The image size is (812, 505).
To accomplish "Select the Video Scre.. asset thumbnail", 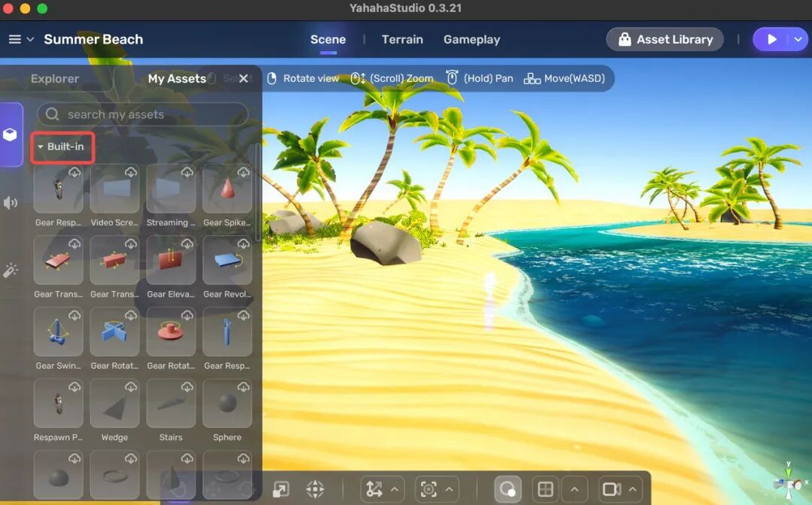I will coord(114,189).
